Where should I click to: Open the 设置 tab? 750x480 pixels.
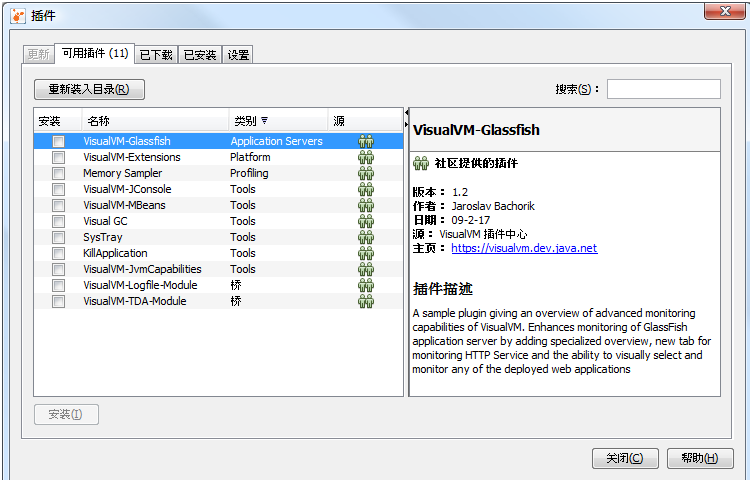[x=238, y=55]
